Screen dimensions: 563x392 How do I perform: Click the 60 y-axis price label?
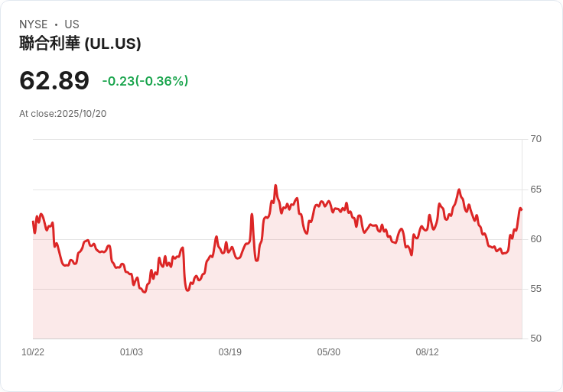pyautogui.click(x=536, y=239)
